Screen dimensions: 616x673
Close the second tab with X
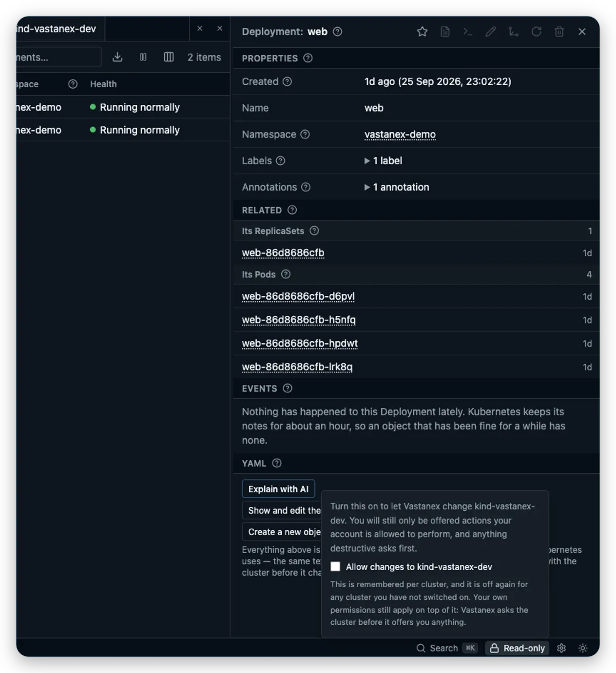click(x=220, y=29)
